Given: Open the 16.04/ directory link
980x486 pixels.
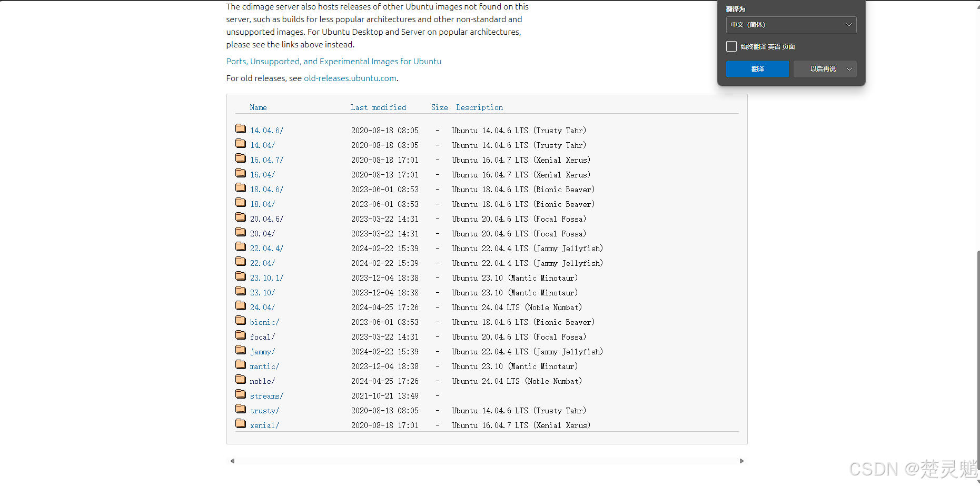Looking at the screenshot, I should (262, 175).
